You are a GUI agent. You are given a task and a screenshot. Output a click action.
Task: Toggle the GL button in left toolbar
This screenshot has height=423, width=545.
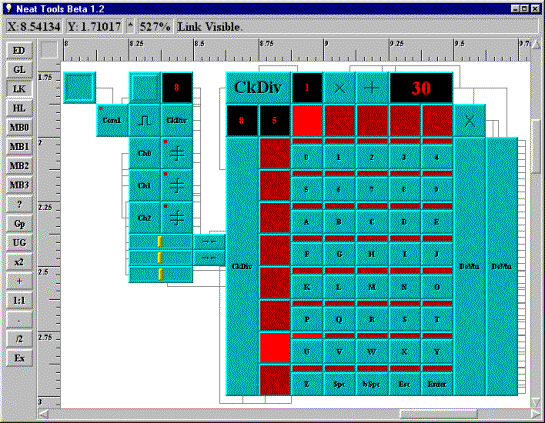coord(19,70)
